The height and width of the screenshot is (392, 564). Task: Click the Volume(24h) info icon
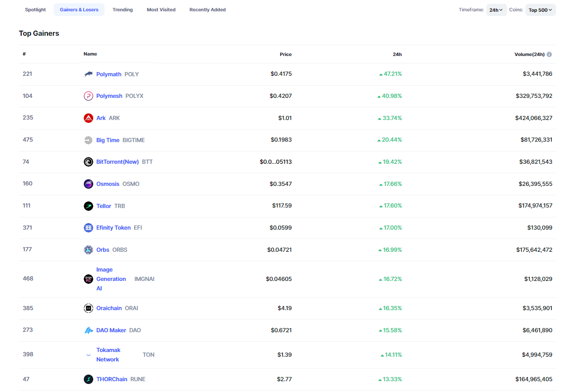pos(549,55)
